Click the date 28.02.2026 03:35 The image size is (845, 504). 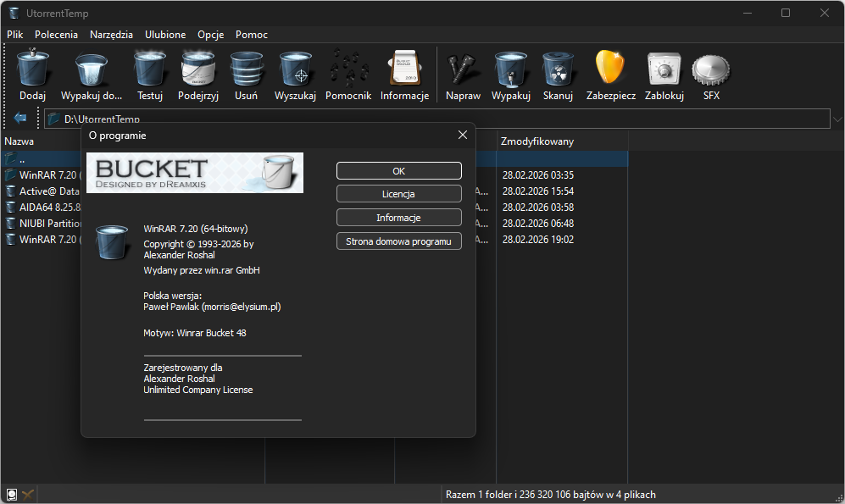pyautogui.click(x=538, y=175)
